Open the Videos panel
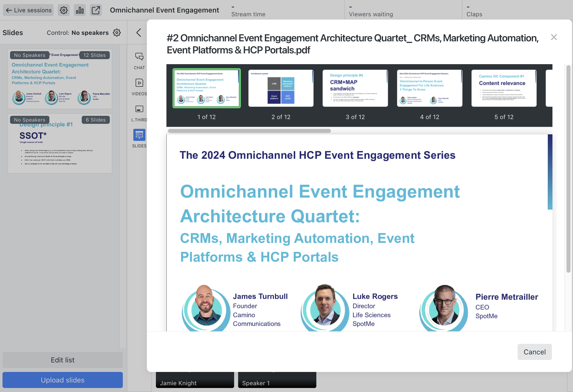Screen dimensions: 573x392 [x=139, y=87]
